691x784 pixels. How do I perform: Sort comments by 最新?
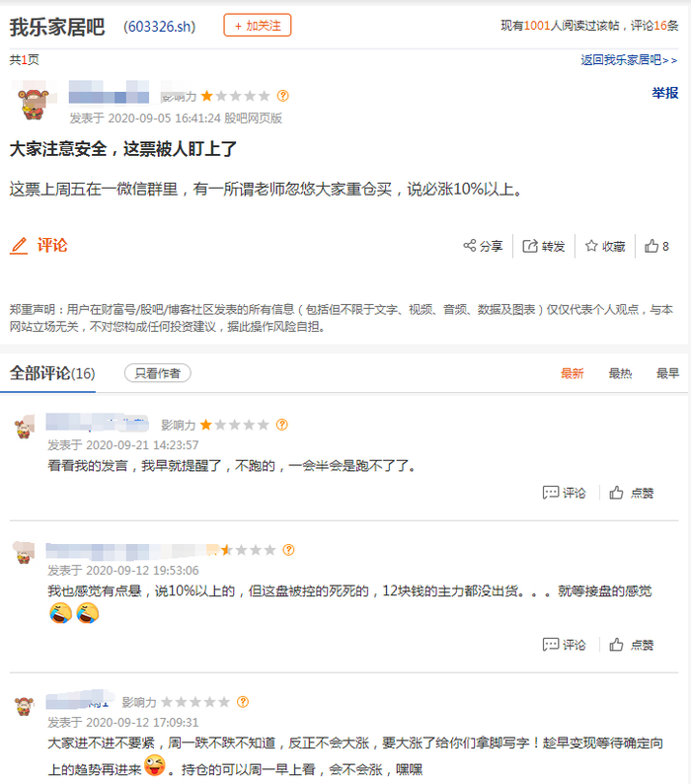click(572, 373)
